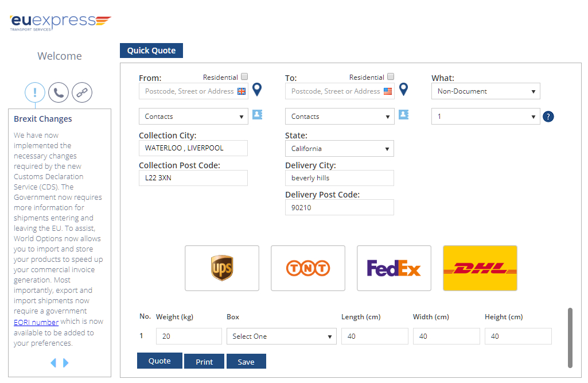Click the From address map pin icon
588x383 pixels.
coord(257,90)
